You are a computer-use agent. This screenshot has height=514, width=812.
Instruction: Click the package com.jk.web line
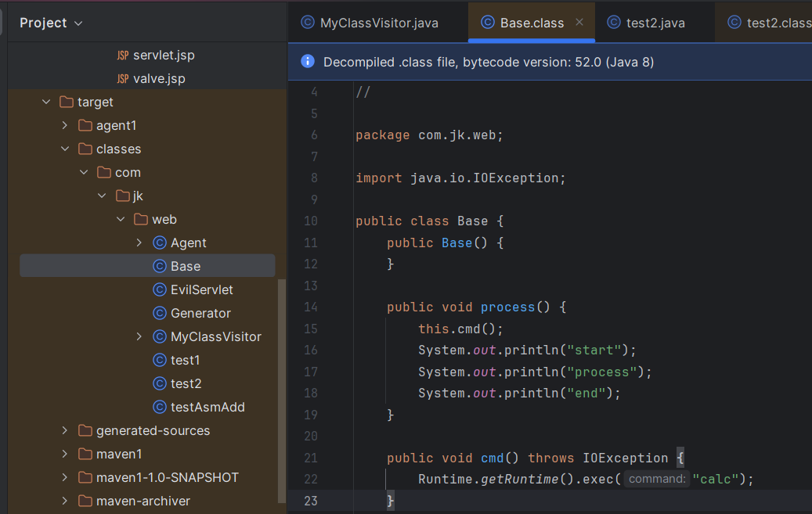[429, 135]
